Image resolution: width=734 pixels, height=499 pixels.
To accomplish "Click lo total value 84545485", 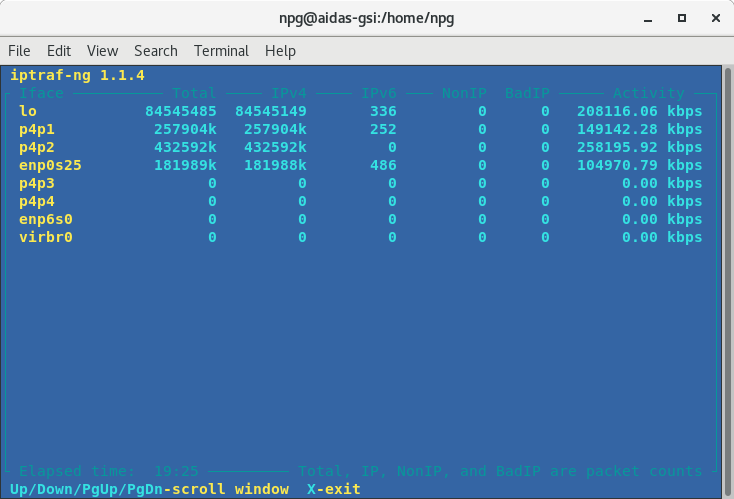I will (x=181, y=111).
